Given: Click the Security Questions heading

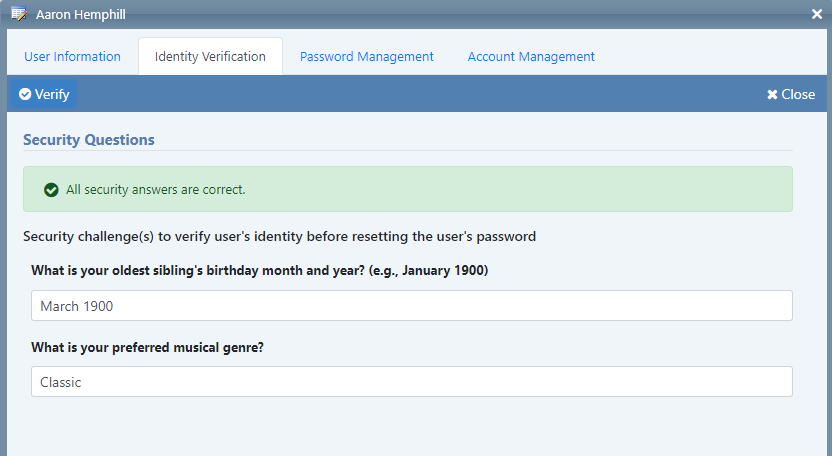Looking at the screenshot, I should 89,140.
